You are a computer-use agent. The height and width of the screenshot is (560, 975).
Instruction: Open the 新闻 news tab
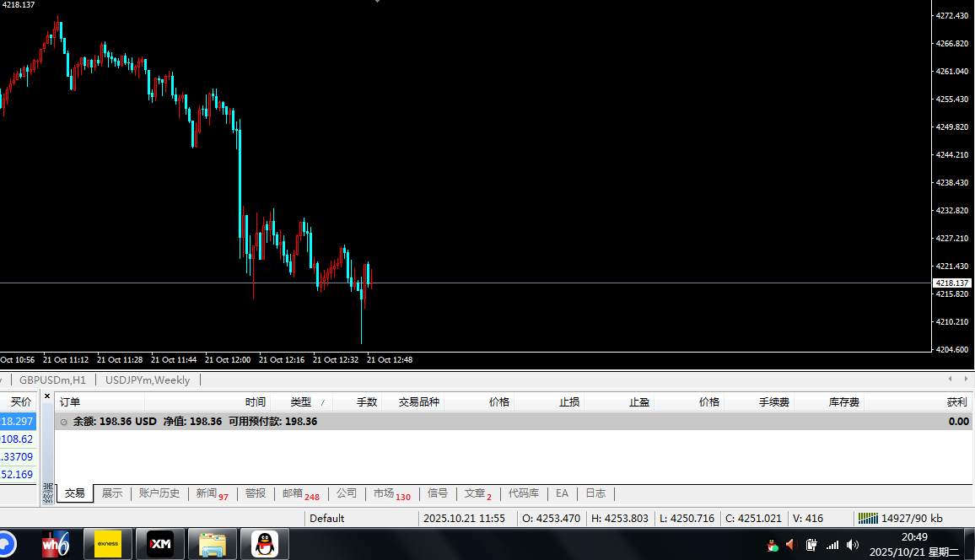click(x=207, y=493)
